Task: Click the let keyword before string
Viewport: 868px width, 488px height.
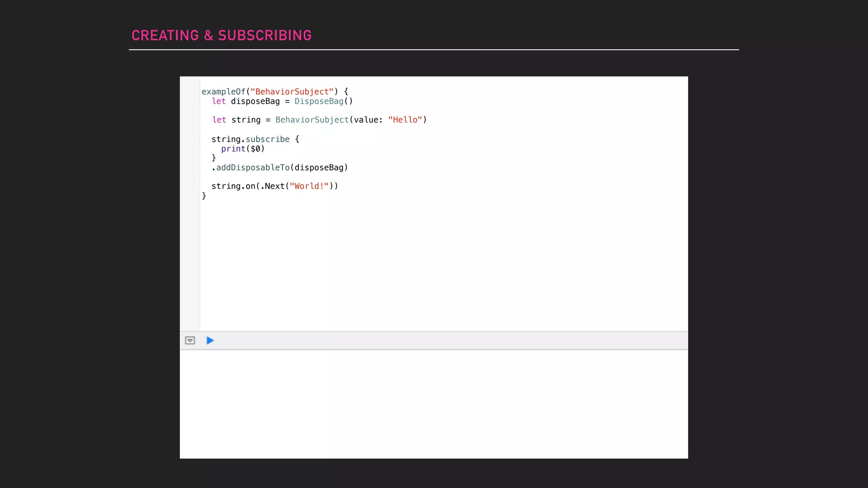Action: [x=219, y=120]
